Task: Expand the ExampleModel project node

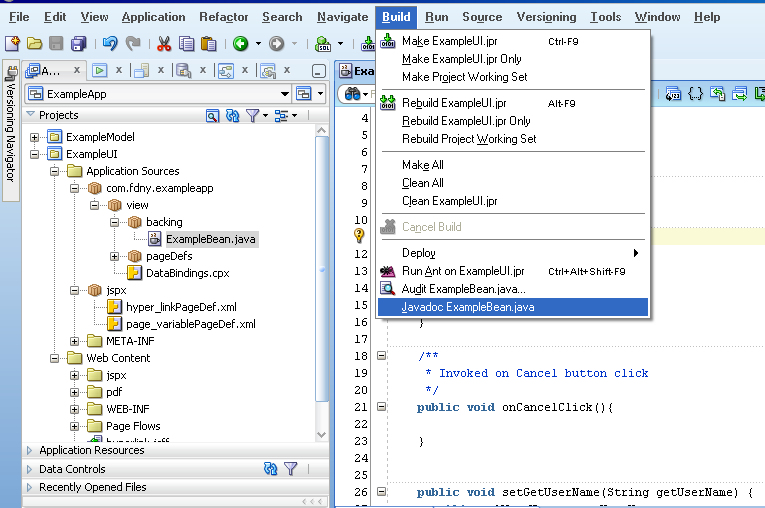Action: pos(34,137)
